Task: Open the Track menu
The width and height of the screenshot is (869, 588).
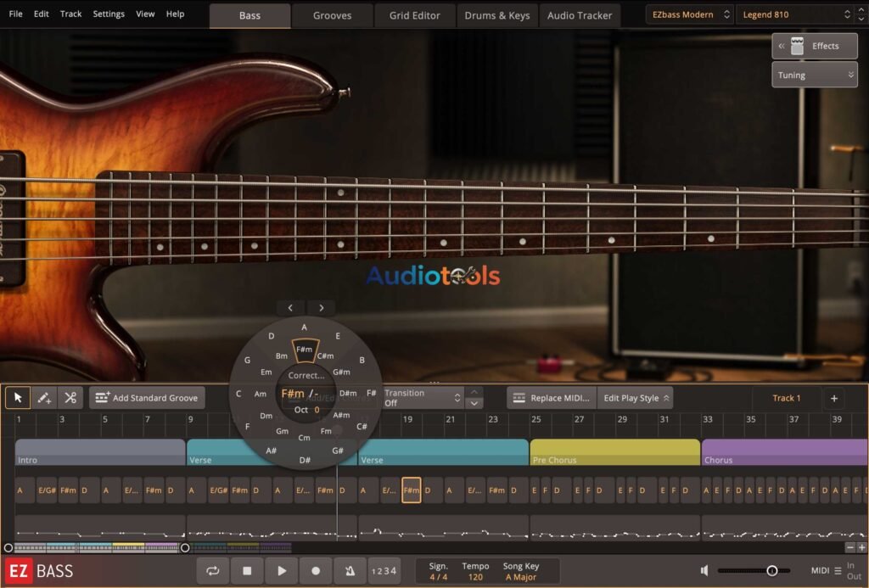Action: pyautogui.click(x=70, y=14)
